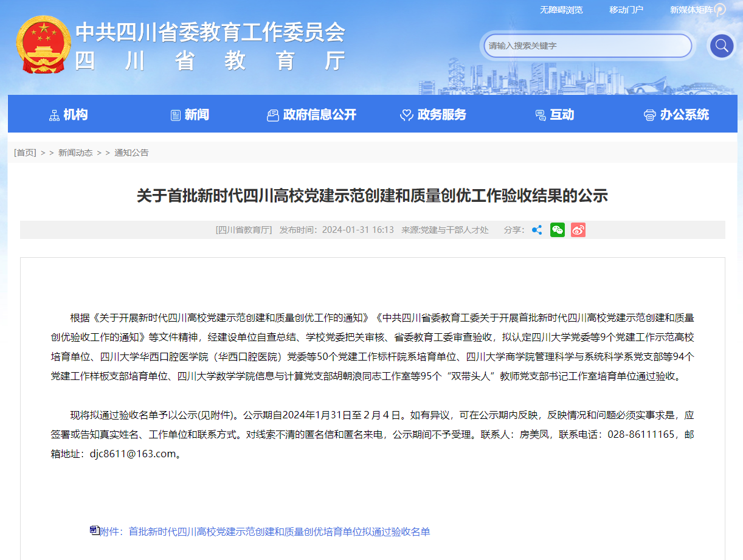The image size is (743, 560).
Task: Click the publish time 2024-01-31 16:13
Action: tap(358, 230)
